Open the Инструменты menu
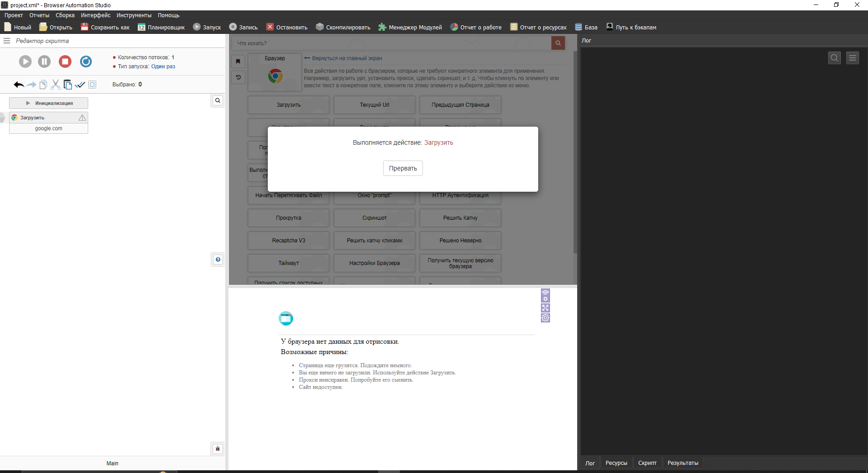Screen dimensions: 868x473 (x=134, y=15)
